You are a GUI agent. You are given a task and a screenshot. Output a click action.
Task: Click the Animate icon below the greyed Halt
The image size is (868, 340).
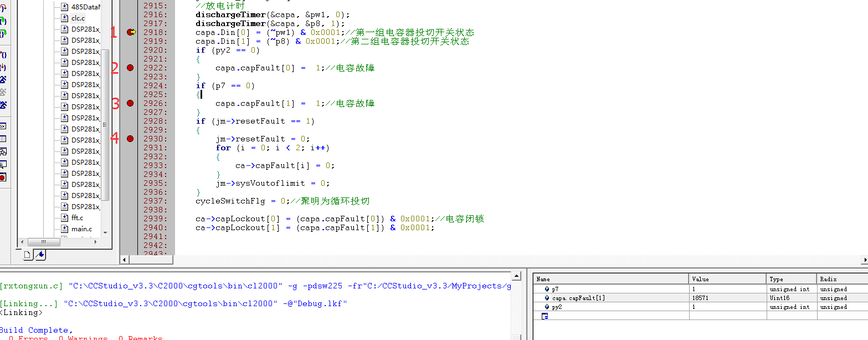point(3,105)
